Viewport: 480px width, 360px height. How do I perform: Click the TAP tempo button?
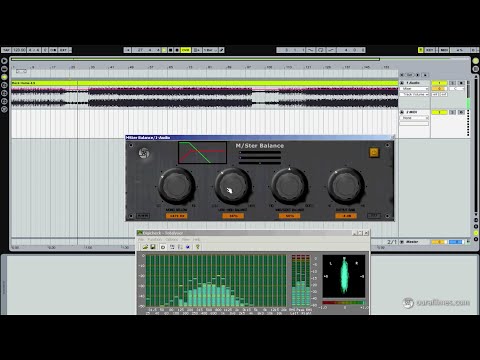(6, 50)
